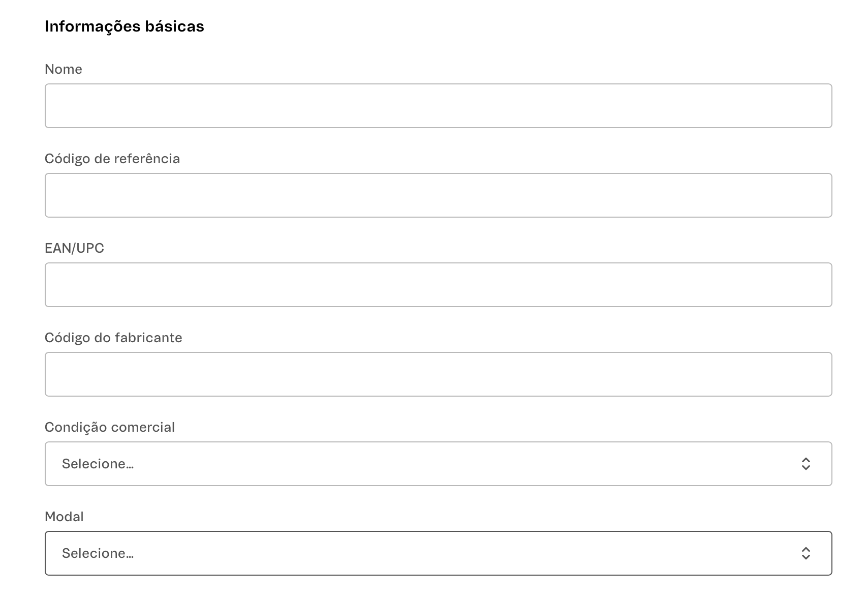Select the Código do fabricante input box
868x597 pixels.
pyautogui.click(x=438, y=374)
